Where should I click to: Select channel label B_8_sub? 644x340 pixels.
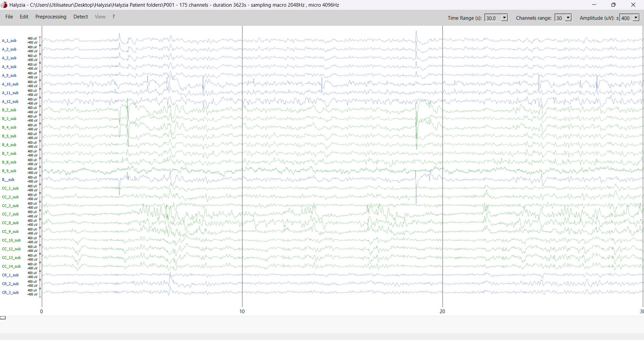tap(9, 162)
